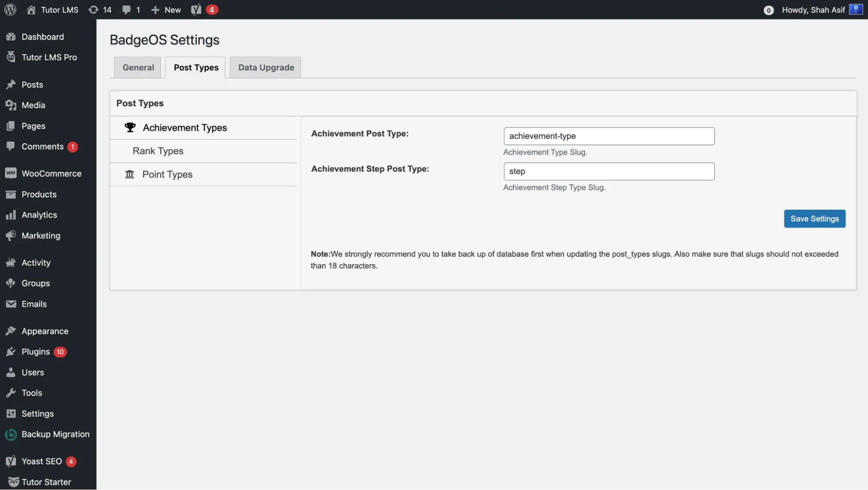Open the Data Upgrade tab
The height and width of the screenshot is (490, 868).
coord(266,68)
